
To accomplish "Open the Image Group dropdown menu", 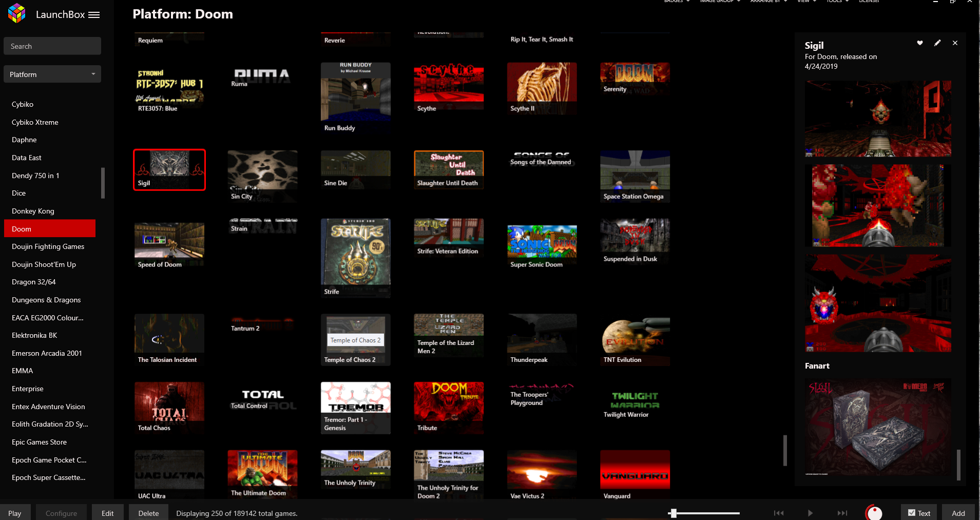I will coord(720,2).
